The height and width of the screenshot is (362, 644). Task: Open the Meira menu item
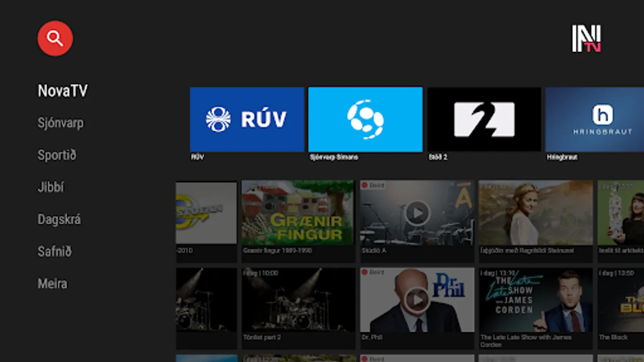tap(52, 284)
